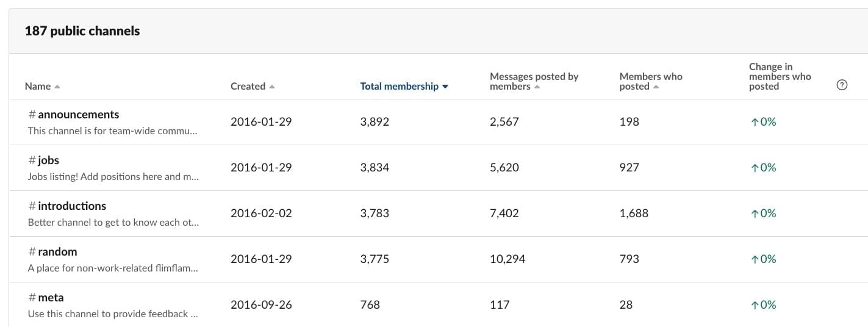Click the up arrow in the random row
This screenshot has width=868, height=327.
755,259
